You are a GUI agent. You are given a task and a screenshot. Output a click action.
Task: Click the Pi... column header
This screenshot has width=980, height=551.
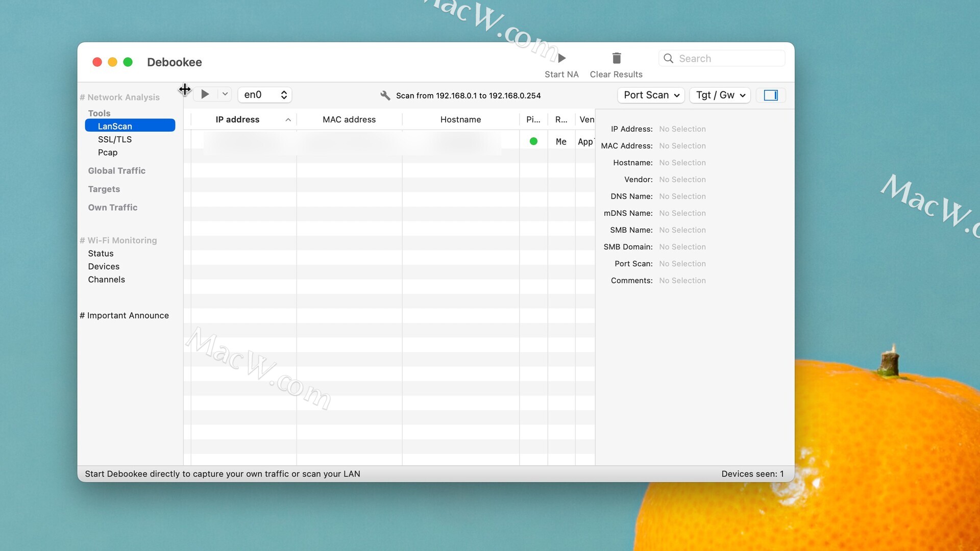533,119
